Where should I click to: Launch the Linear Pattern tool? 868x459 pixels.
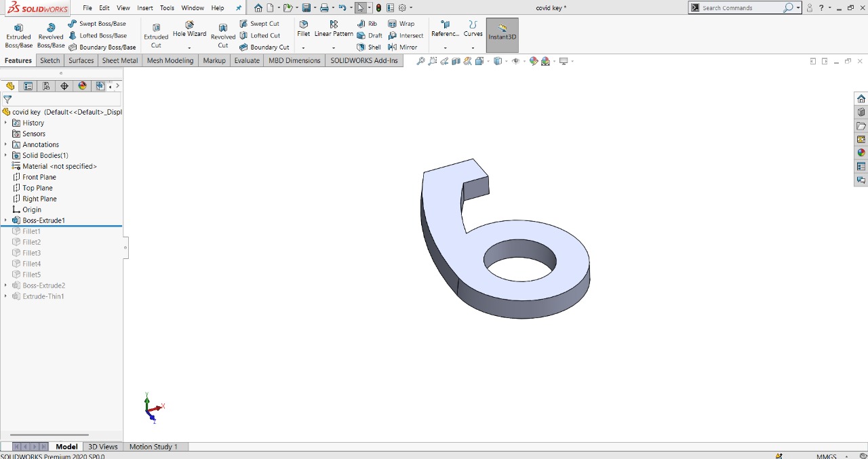pyautogui.click(x=334, y=29)
